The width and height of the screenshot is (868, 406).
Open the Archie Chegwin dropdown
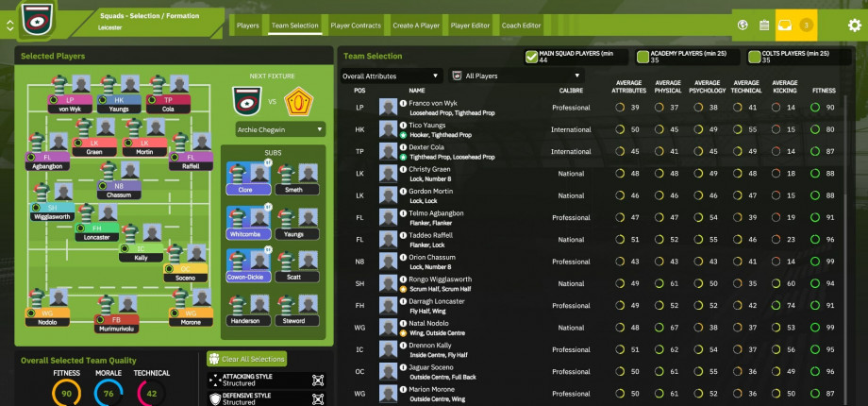(x=280, y=129)
